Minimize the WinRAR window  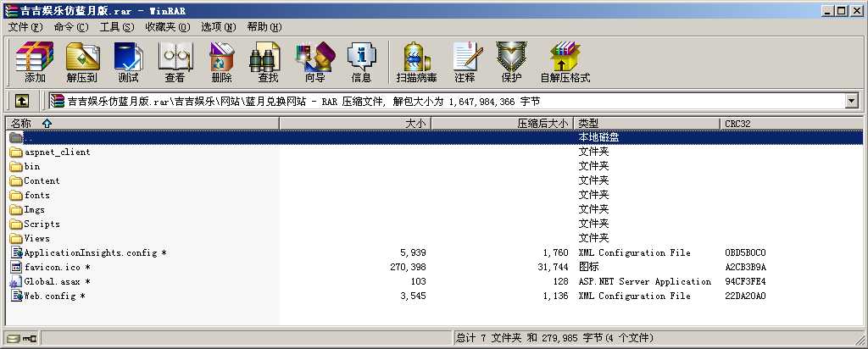click(829, 10)
